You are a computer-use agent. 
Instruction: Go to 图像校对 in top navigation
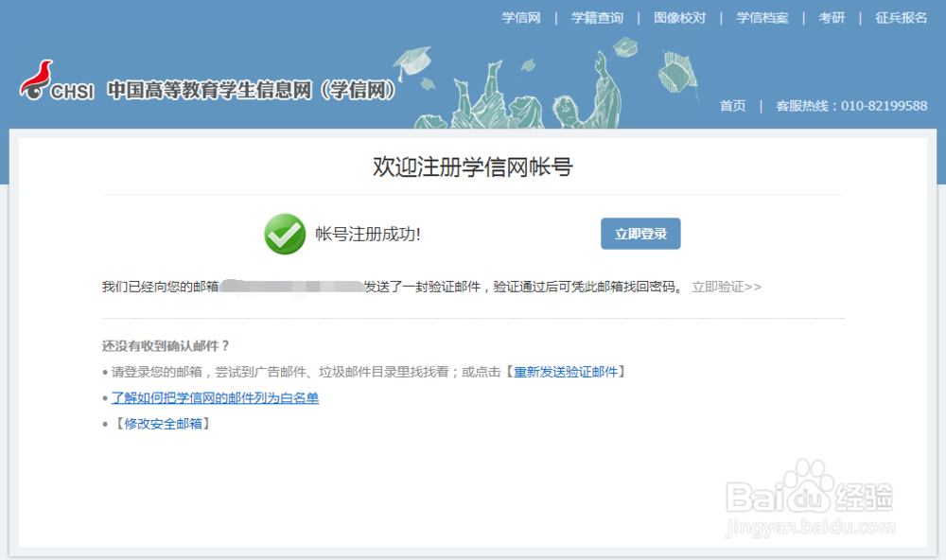(679, 18)
